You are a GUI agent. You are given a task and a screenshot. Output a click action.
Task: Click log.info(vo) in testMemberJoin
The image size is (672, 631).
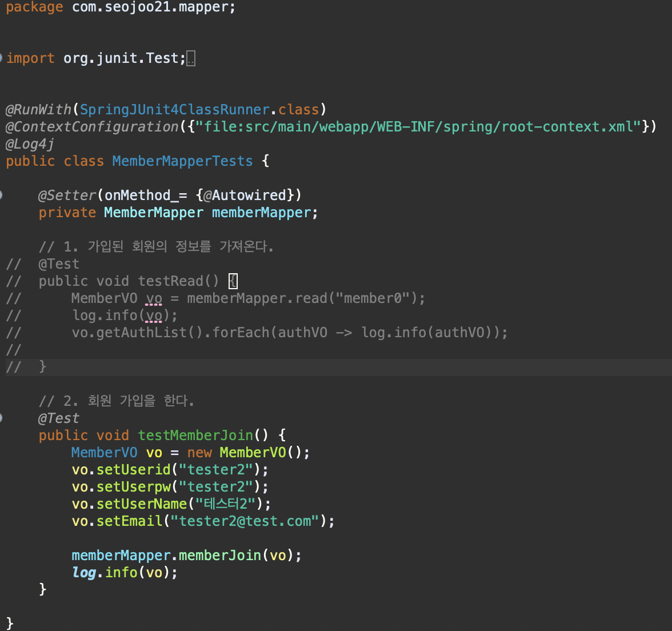[x=121, y=573]
